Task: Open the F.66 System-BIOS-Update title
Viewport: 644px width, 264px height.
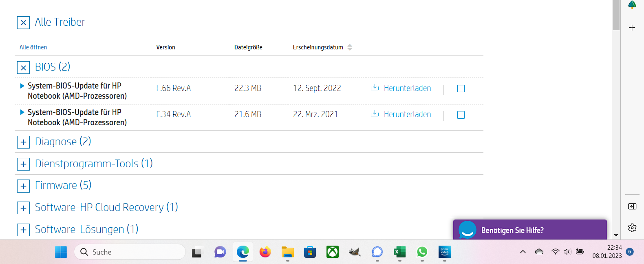Action: pos(77,91)
